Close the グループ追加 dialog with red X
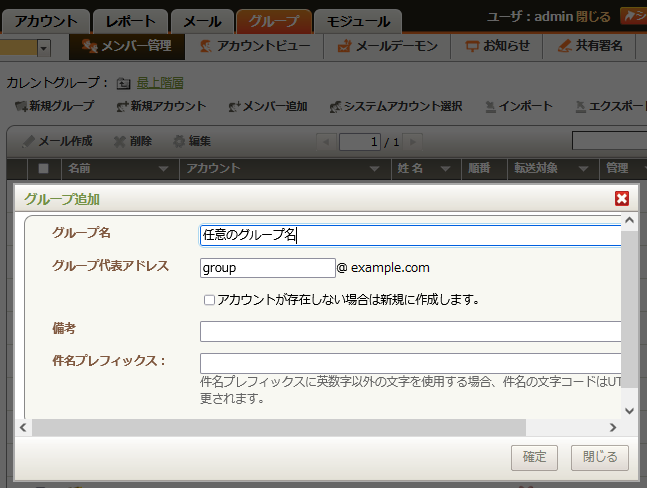 coord(621,198)
